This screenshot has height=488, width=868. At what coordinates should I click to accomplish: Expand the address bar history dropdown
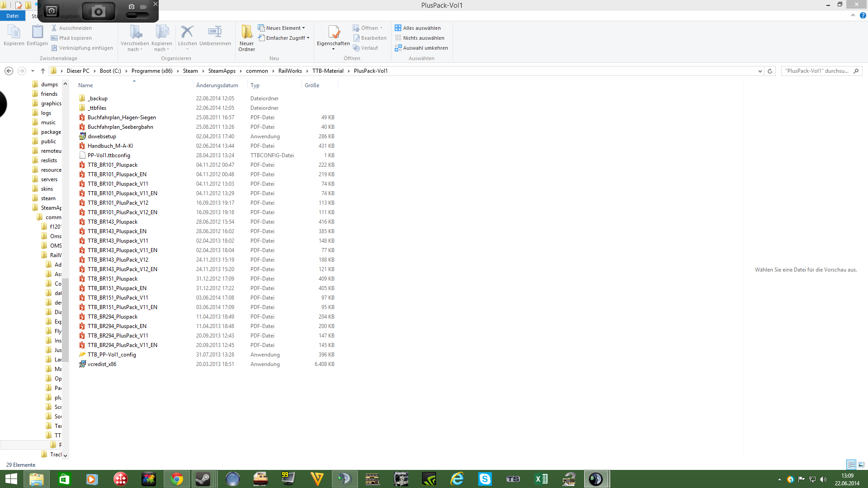click(760, 71)
